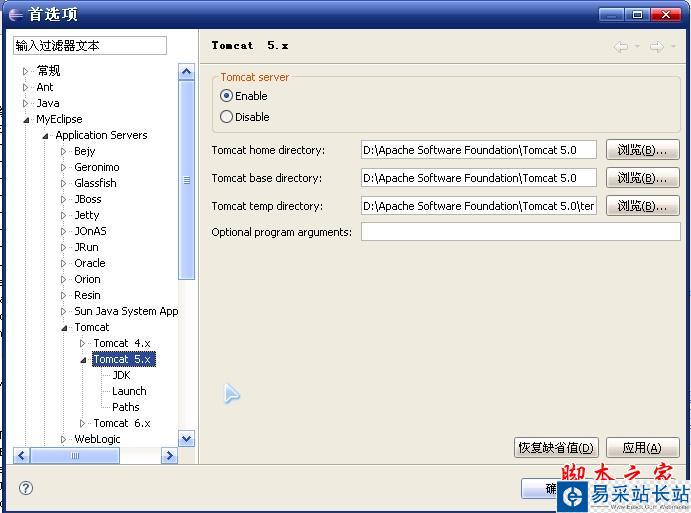Expand the Ant tree node
Image resolution: width=691 pixels, height=513 pixels.
(26, 87)
